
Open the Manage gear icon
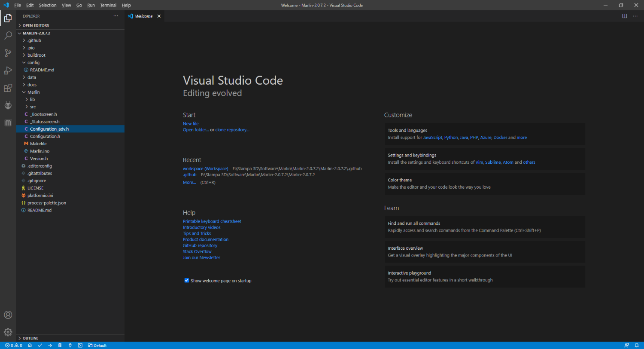pos(8,332)
